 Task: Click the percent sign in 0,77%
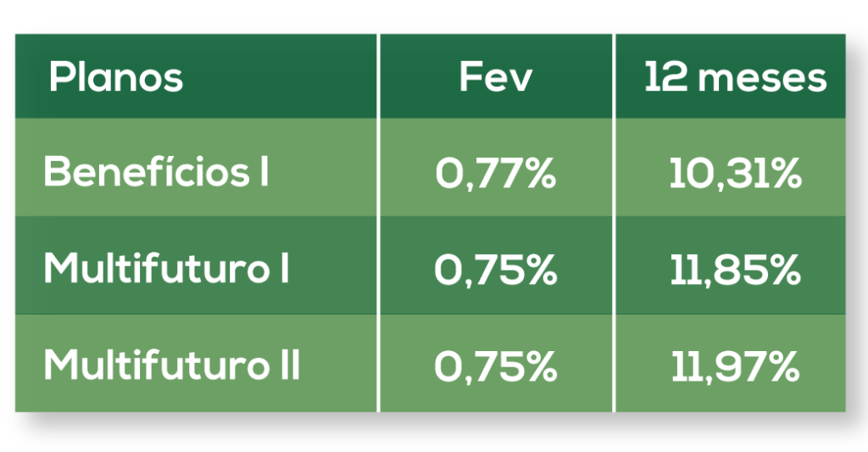point(539,174)
